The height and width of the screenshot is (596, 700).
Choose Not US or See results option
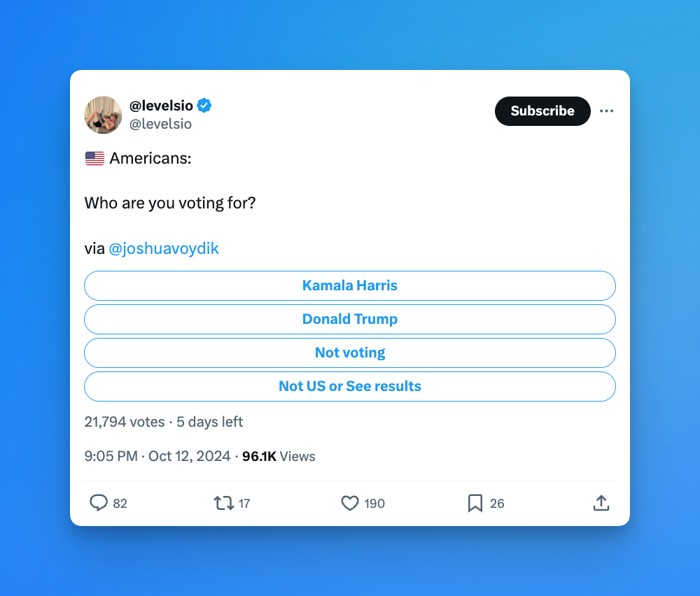pyautogui.click(x=350, y=386)
